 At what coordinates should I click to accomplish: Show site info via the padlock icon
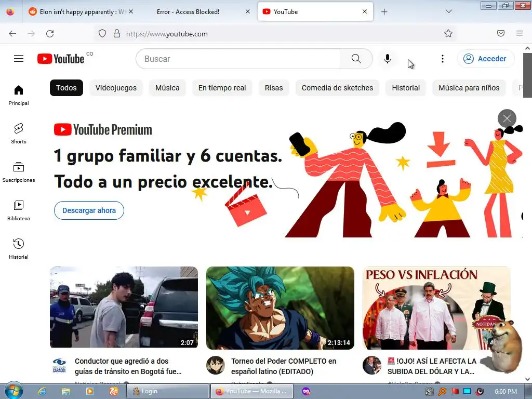point(117,34)
